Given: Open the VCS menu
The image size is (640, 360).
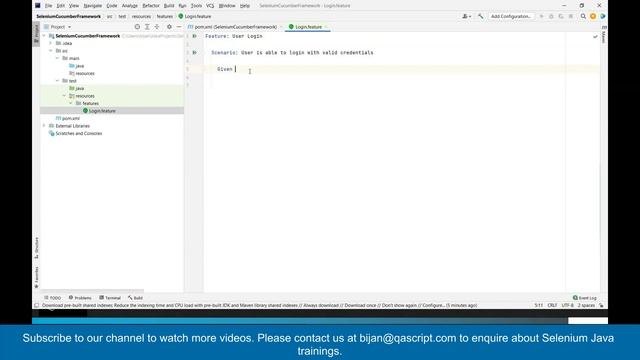Looking at the screenshot, I should 210,6.
